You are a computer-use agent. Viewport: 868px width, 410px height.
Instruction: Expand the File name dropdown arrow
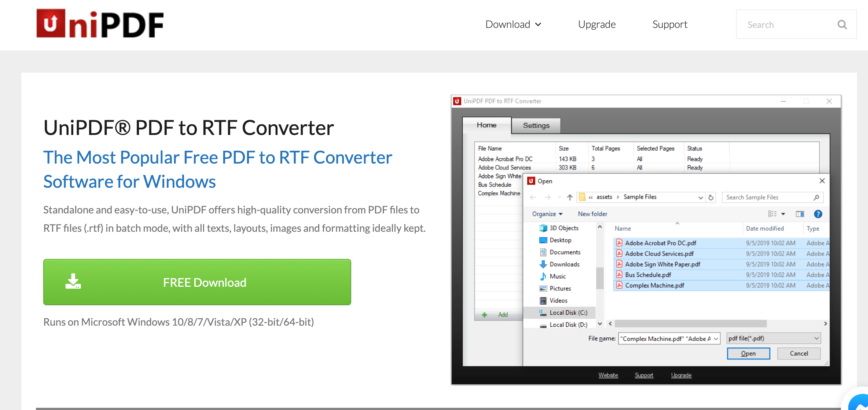click(x=716, y=338)
